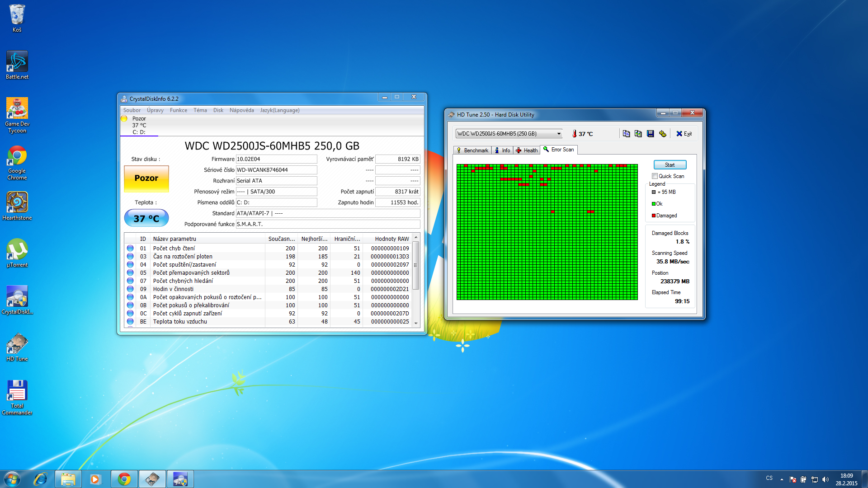Click the Exit button with the blue X
Image resolution: width=868 pixels, height=488 pixels.
(684, 134)
